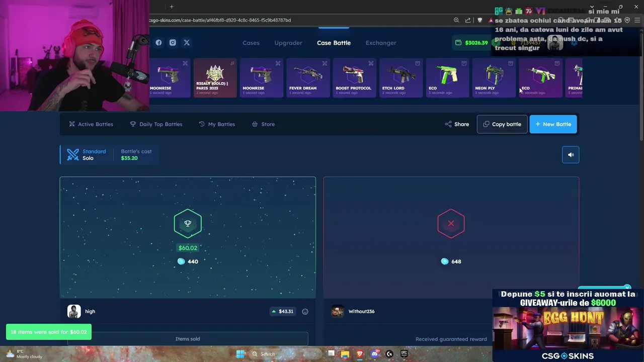The width and height of the screenshot is (644, 362).
Task: Select the Case Battle nav item
Action: click(334, 43)
